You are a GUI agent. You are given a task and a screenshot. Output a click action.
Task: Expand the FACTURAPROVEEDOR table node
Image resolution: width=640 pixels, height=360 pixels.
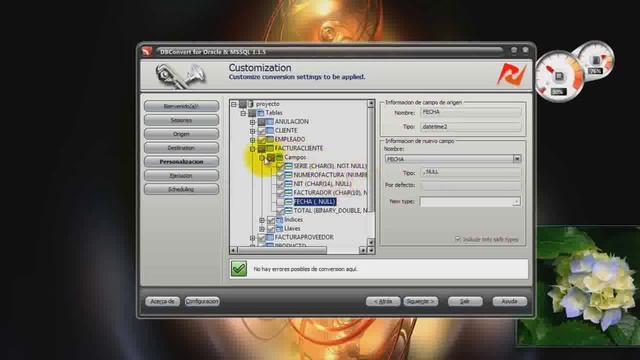253,238
